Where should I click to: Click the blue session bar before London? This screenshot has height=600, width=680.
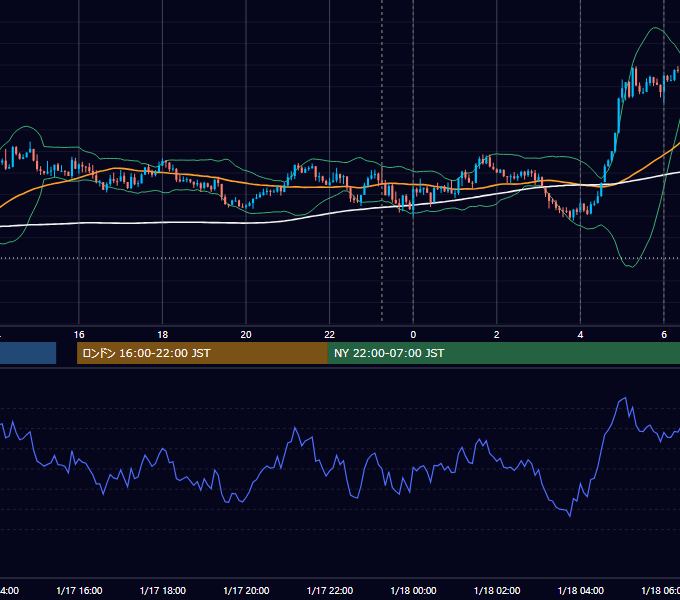[28, 353]
